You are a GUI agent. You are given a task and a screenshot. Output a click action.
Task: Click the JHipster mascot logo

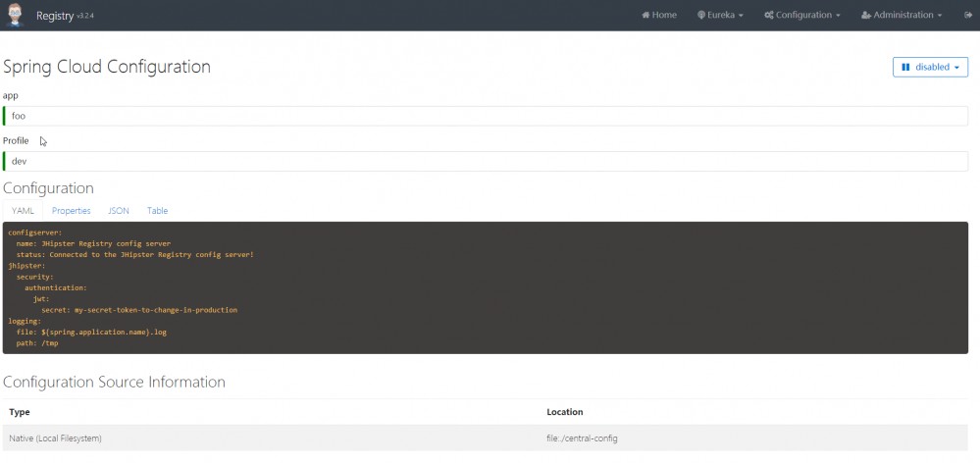[x=15, y=15]
